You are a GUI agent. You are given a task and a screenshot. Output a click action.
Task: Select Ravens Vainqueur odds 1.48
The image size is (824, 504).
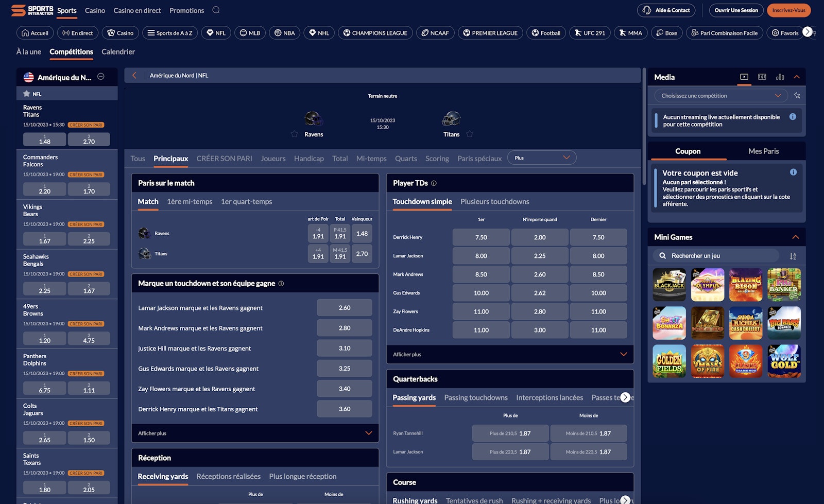pyautogui.click(x=362, y=234)
